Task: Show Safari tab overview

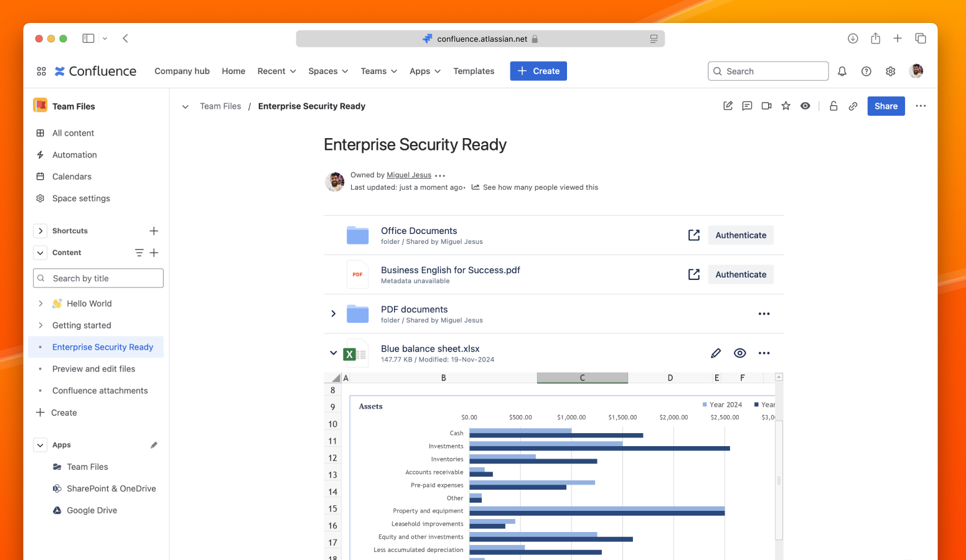Action: coord(921,39)
